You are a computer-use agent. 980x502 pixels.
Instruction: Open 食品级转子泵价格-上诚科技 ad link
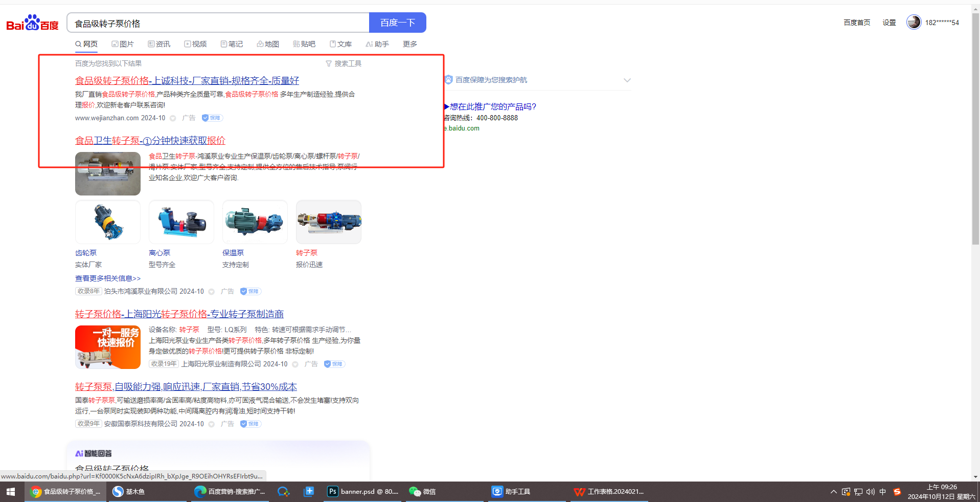tap(187, 81)
